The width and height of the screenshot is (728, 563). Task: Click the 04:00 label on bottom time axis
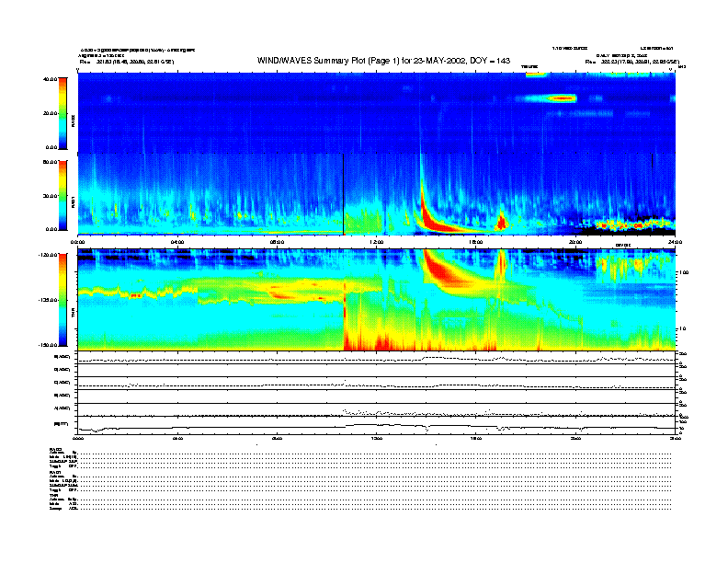(177, 438)
